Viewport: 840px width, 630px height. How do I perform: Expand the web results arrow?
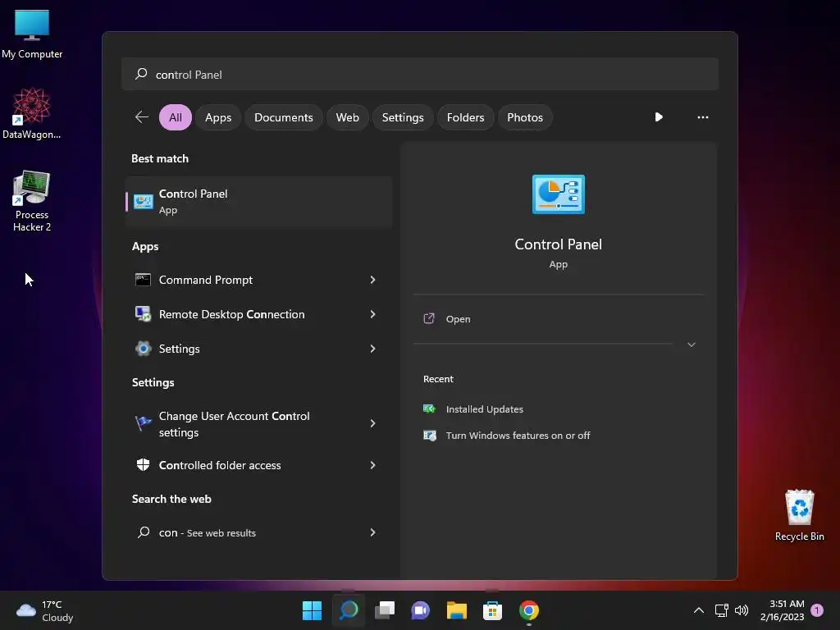point(372,532)
